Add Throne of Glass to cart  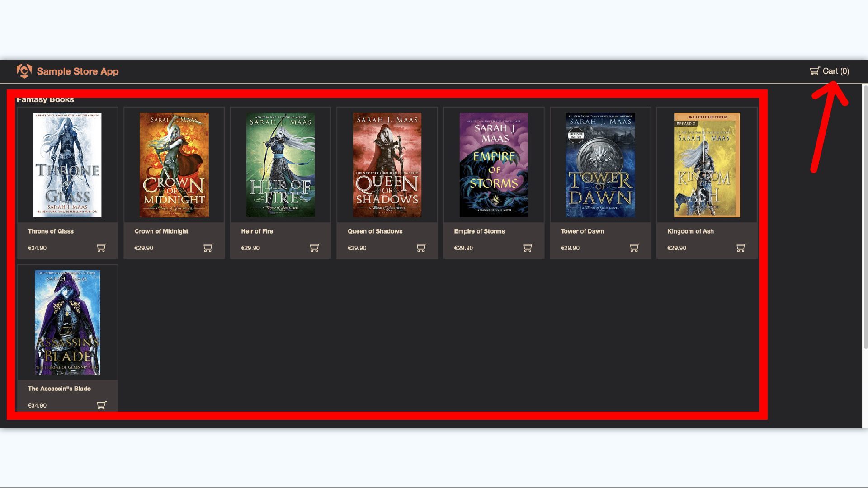101,248
